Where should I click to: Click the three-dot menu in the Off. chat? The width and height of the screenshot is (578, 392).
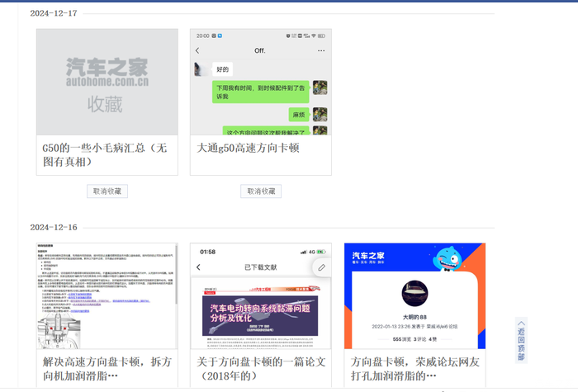pyautogui.click(x=321, y=51)
